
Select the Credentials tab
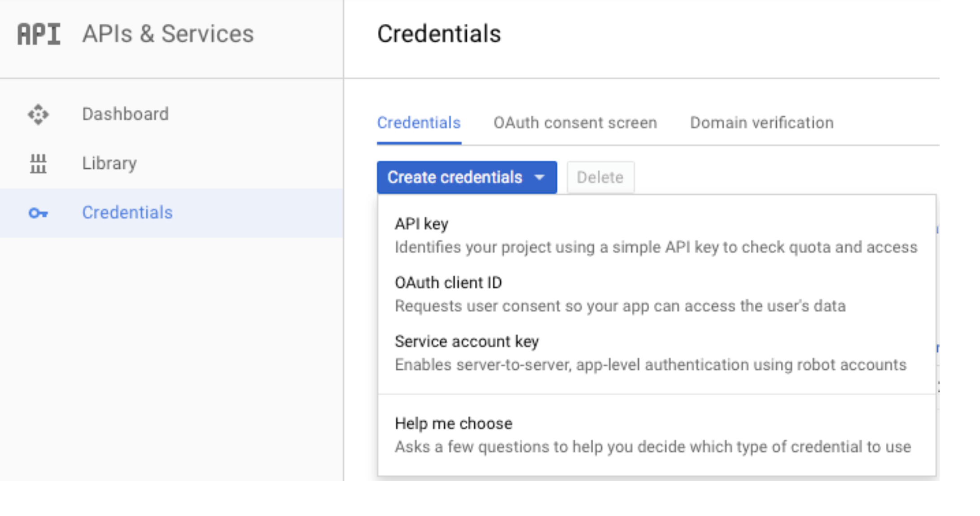pos(419,122)
